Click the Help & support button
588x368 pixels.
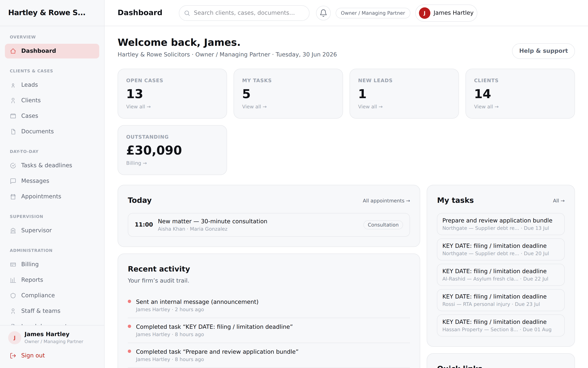pyautogui.click(x=543, y=51)
